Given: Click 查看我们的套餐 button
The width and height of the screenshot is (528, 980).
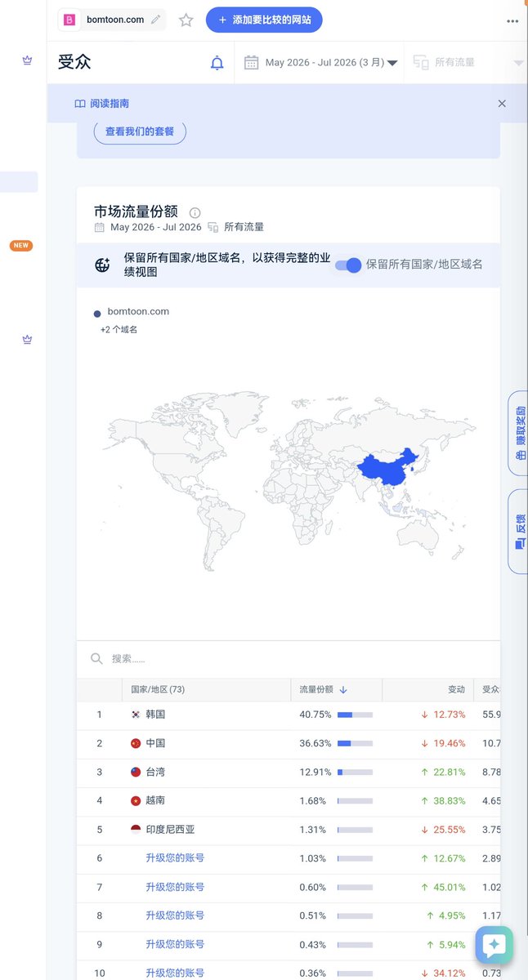Looking at the screenshot, I should tap(140, 131).
